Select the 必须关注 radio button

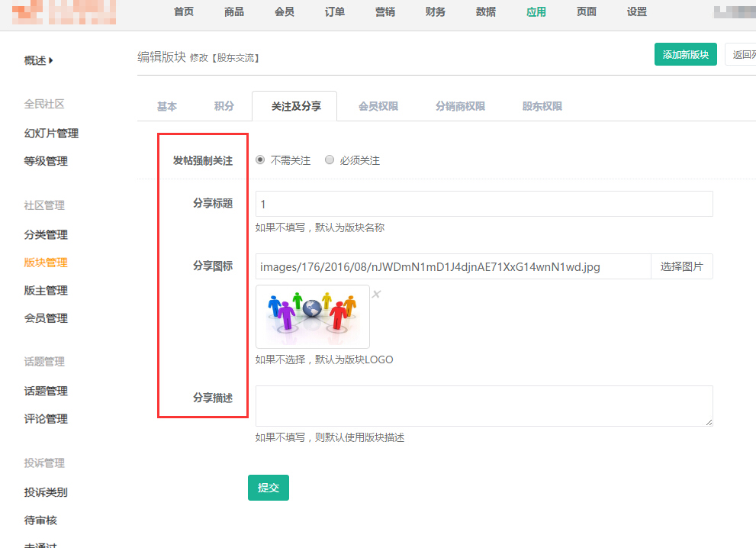pos(330,160)
